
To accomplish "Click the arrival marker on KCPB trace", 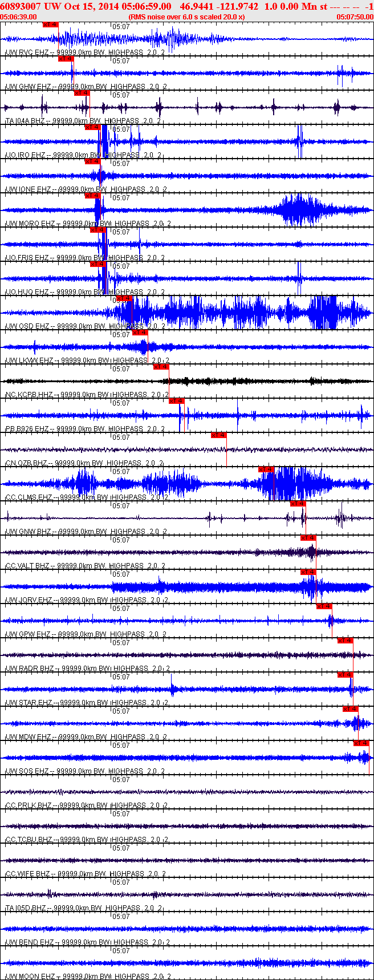I will (x=161, y=367).
